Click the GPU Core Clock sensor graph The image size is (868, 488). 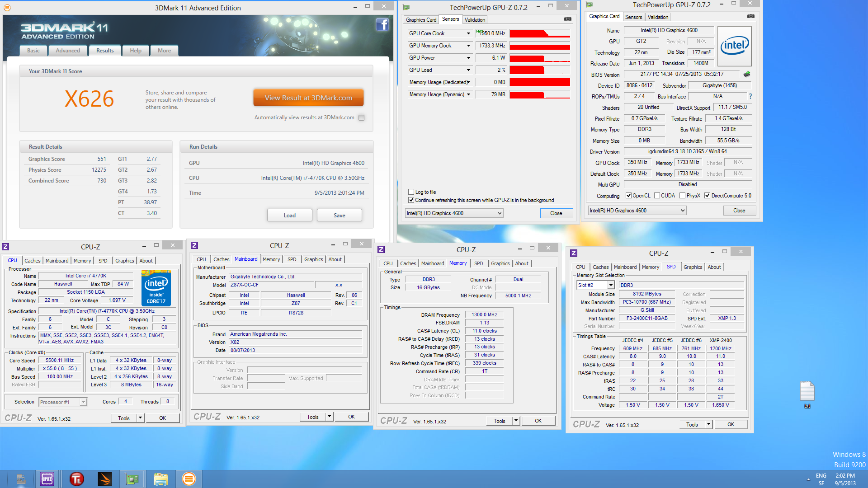click(x=540, y=33)
